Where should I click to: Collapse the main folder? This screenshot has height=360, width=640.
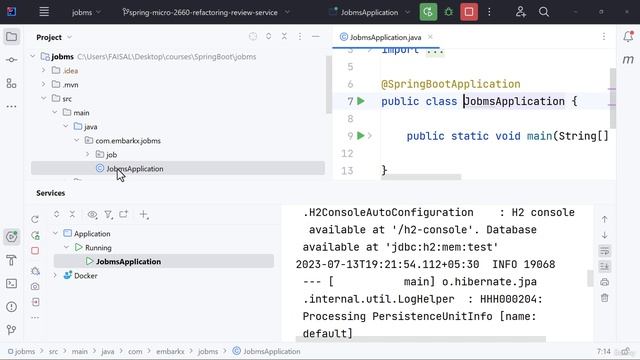point(55,112)
